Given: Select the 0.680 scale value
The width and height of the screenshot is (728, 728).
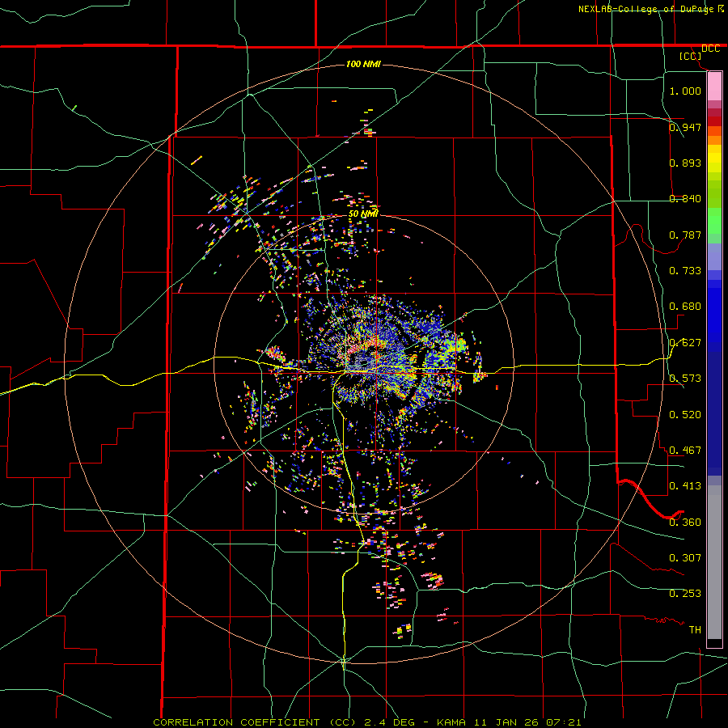Looking at the screenshot, I should pyautogui.click(x=685, y=307).
